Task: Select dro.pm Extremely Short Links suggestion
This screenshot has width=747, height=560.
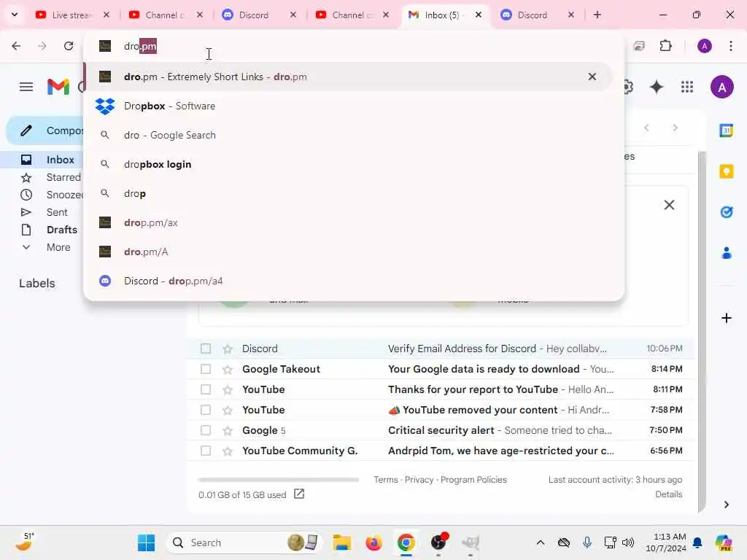Action: [x=348, y=77]
